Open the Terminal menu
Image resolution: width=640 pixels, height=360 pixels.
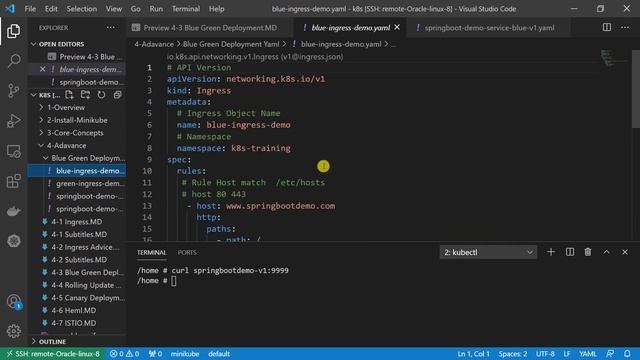(186, 9)
